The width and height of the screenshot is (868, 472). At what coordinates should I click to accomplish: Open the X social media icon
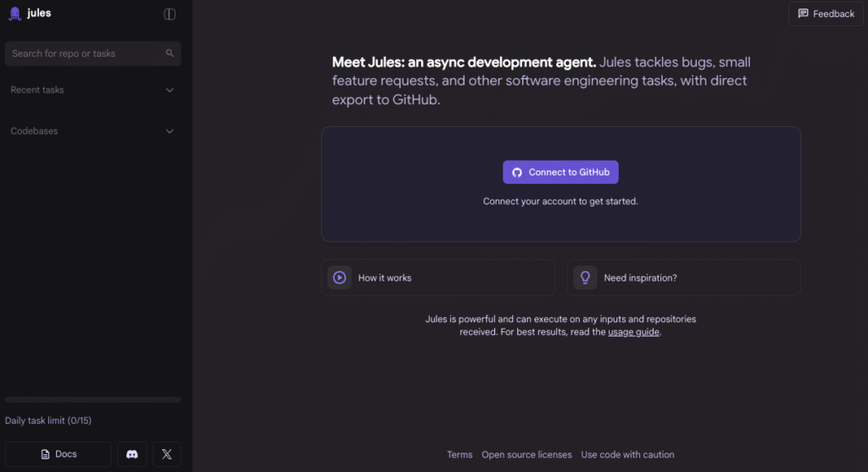(x=167, y=454)
